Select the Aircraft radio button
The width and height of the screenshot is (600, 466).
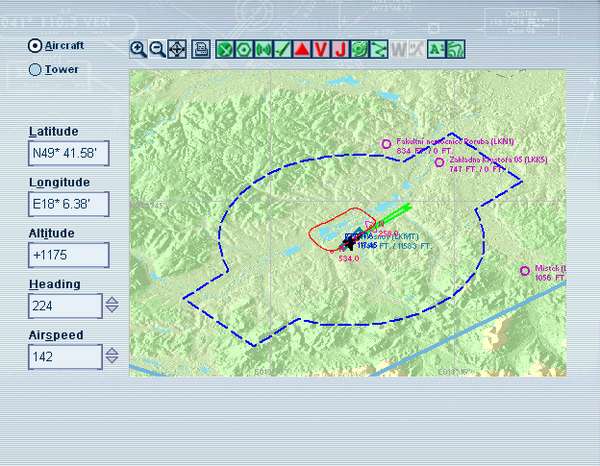(x=36, y=45)
